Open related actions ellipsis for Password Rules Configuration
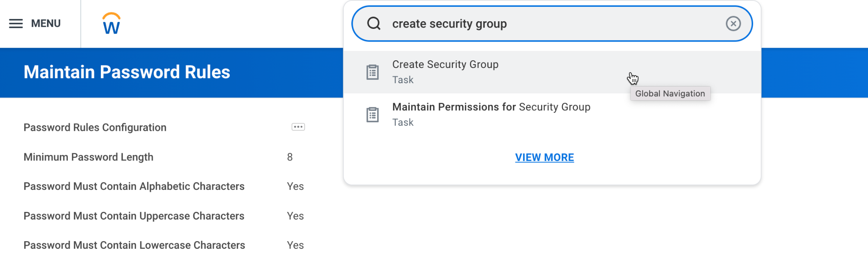This screenshot has width=868, height=262. [298, 127]
